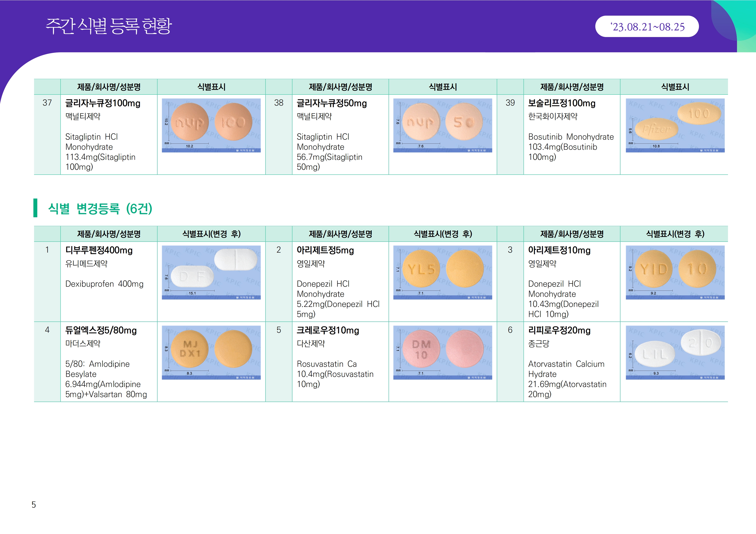
Task: Click the 주간 식별 등록 현황 page title
Action: pos(109,26)
